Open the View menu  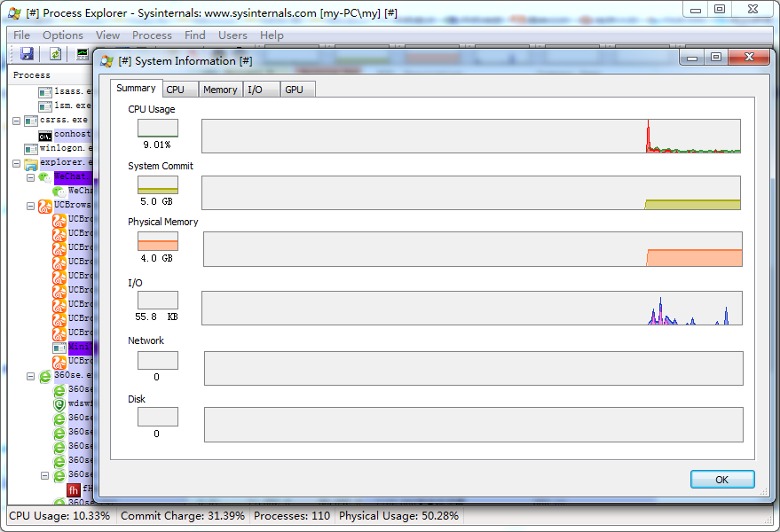coord(107,35)
